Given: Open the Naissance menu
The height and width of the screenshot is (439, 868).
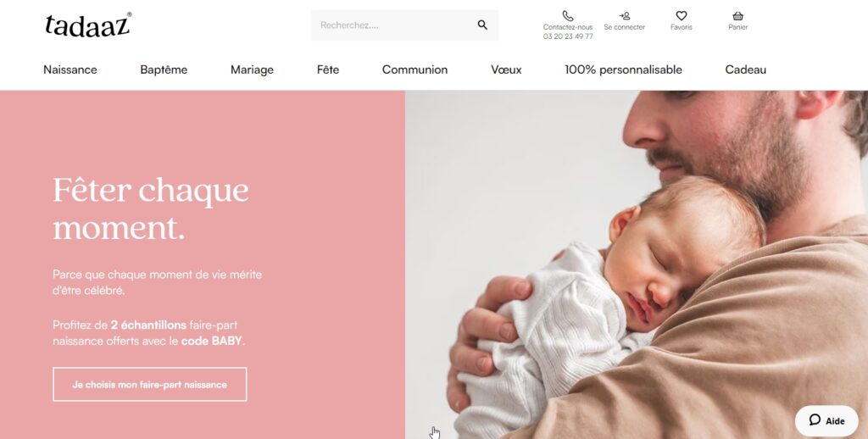Looking at the screenshot, I should pos(70,69).
